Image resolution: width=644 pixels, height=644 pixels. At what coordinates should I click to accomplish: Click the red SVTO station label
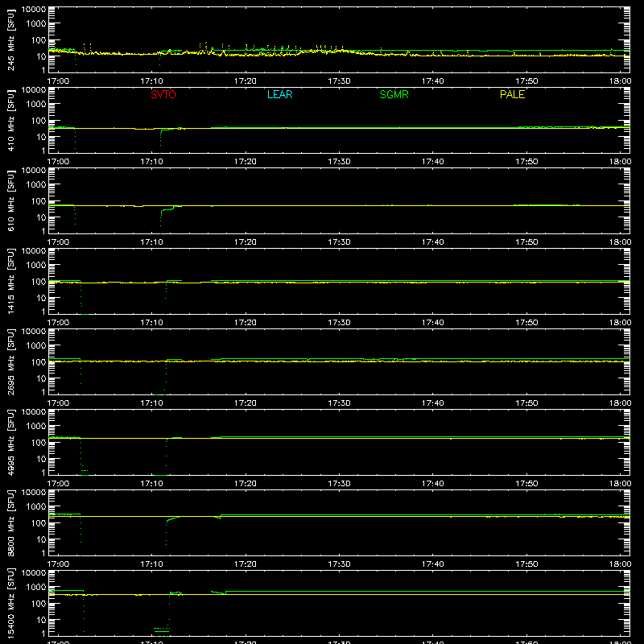click(x=163, y=94)
